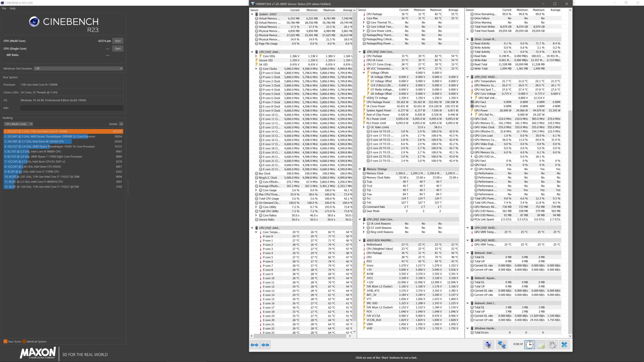Image resolution: width=644 pixels, height=362 pixels.
Task: Click Cinebench title bar app icon
Action: click(x=2, y=3)
